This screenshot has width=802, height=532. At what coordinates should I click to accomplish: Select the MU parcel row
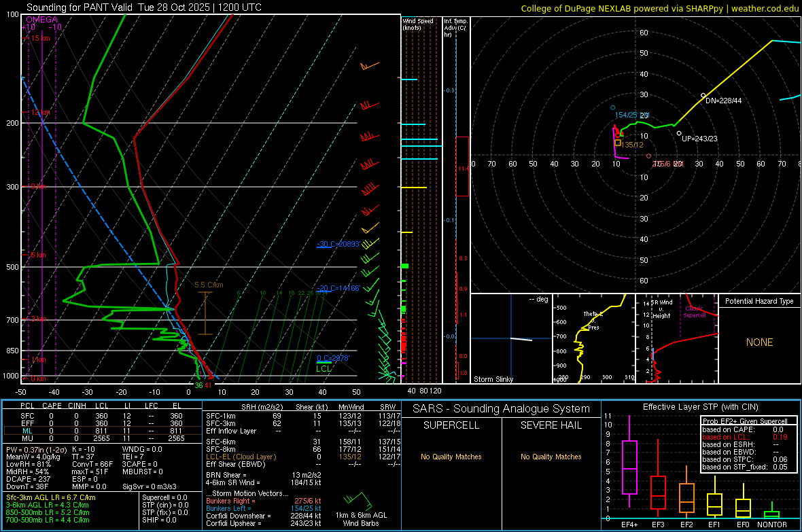(x=101, y=438)
